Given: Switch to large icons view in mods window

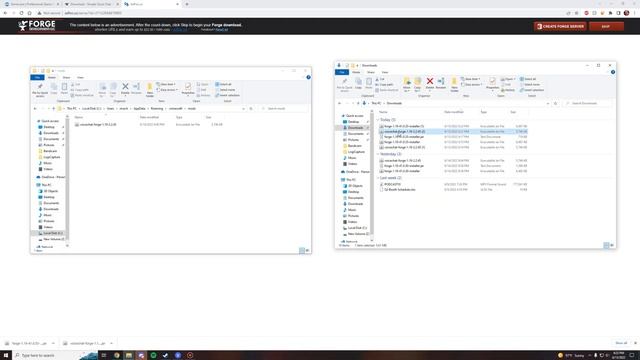Looking at the screenshot, I should tap(307, 251).
